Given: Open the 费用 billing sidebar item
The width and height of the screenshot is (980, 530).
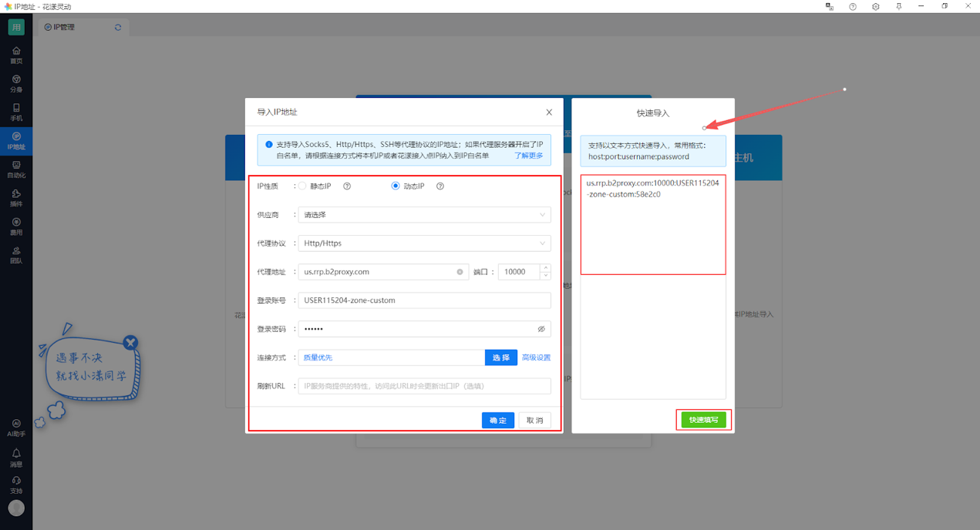Looking at the screenshot, I should [16, 226].
